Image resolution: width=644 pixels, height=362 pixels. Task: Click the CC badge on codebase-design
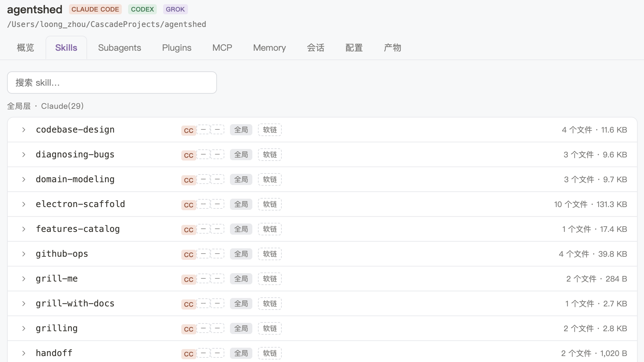(189, 130)
